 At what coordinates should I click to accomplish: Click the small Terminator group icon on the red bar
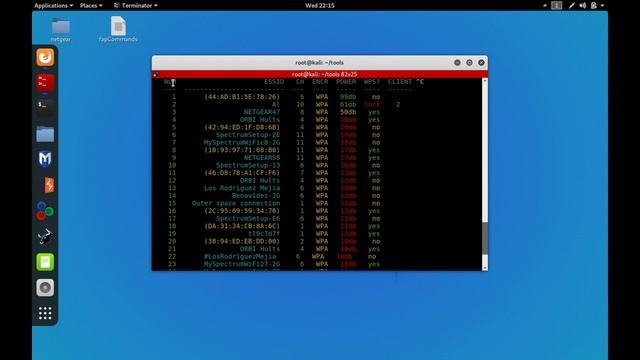tap(156, 74)
